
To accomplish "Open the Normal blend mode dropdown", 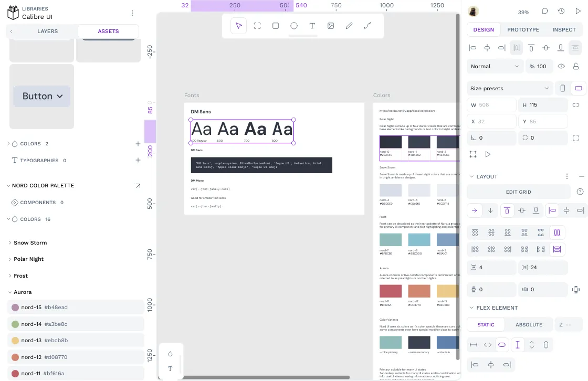I will coord(493,66).
